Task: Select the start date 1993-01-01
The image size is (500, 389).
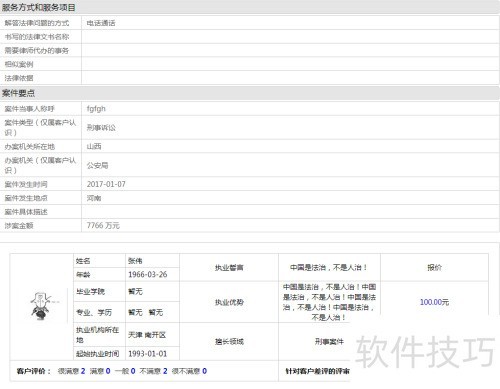Action: (148, 354)
